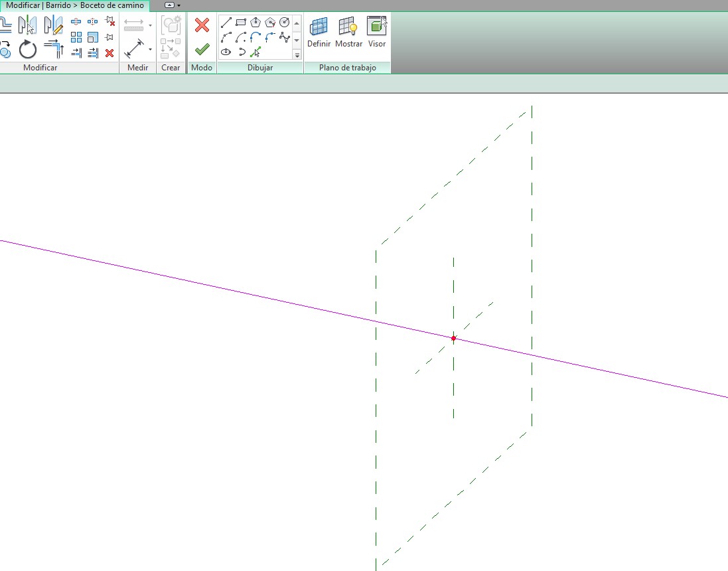The height and width of the screenshot is (571, 728).
Task: Select the Split Element tool
Action: tap(76, 21)
